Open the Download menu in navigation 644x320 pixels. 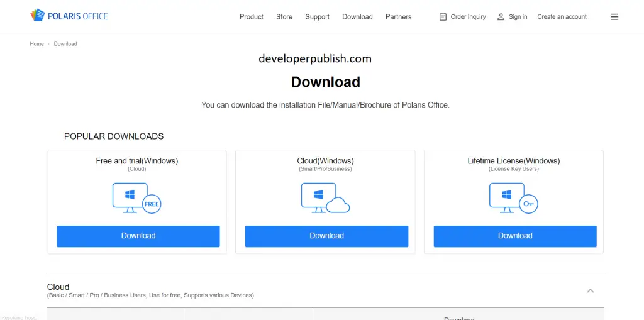tap(357, 17)
